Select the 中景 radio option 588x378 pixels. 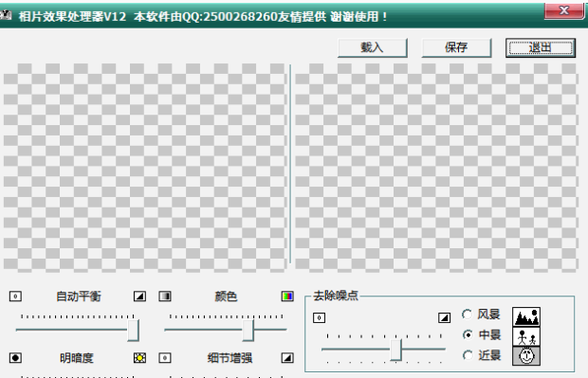(x=481, y=334)
